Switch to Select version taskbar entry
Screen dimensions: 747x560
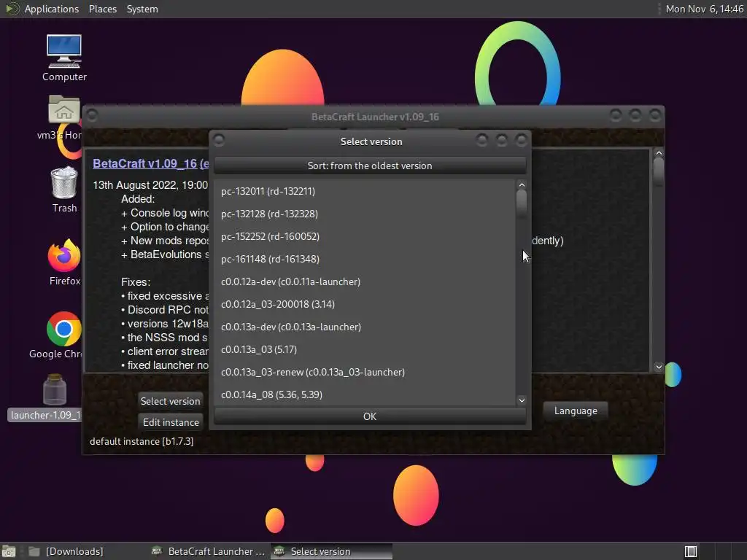tap(332, 551)
